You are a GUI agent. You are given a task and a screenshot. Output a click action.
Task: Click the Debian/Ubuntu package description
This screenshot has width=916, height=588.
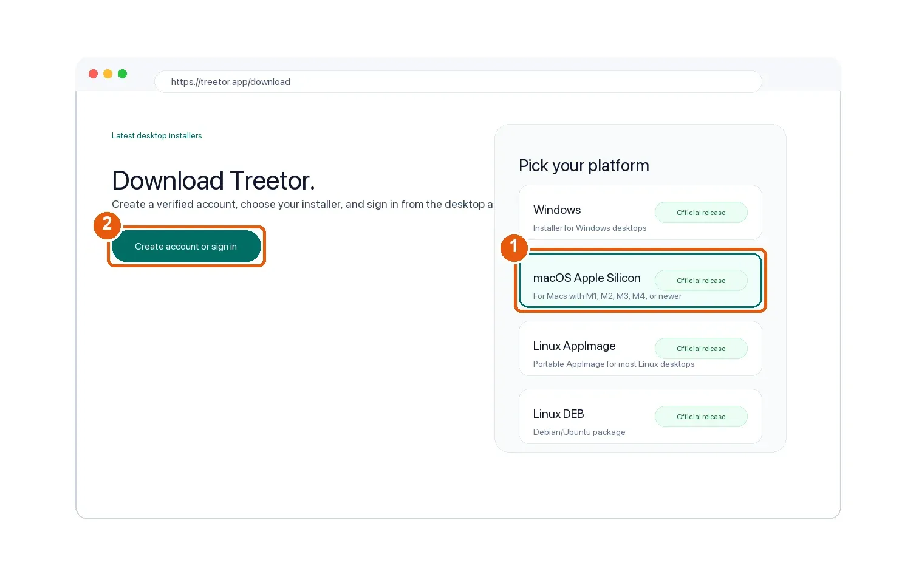click(x=579, y=432)
